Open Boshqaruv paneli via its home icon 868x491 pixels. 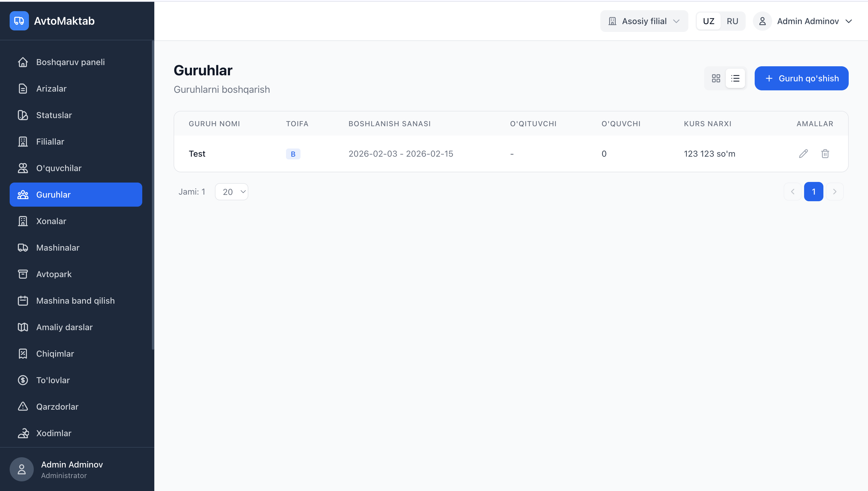pos(23,62)
